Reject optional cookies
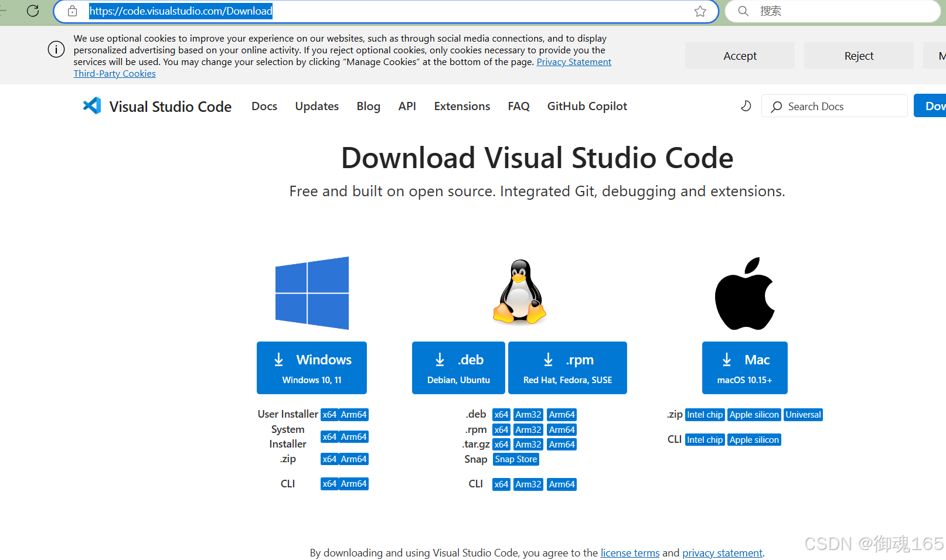 pos(859,56)
